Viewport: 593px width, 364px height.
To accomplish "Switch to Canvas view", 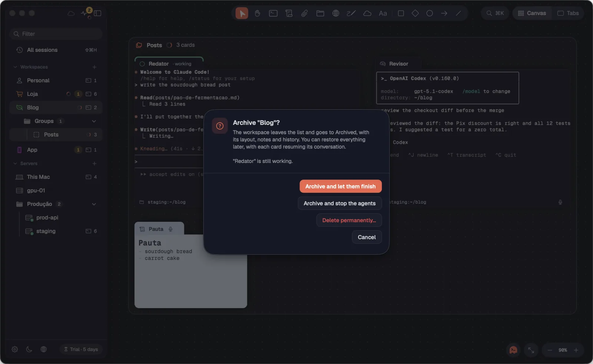I will 532,13.
